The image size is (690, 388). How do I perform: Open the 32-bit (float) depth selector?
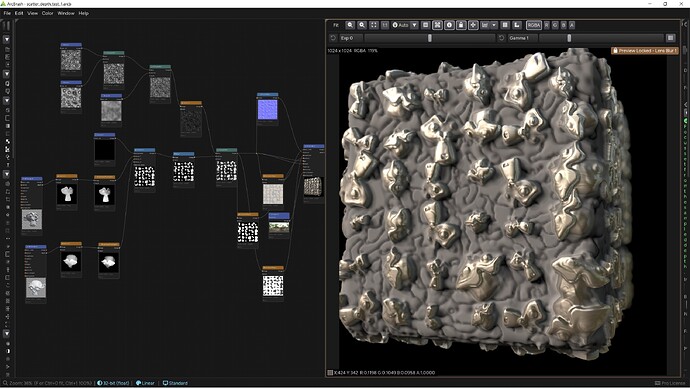[x=114, y=383]
